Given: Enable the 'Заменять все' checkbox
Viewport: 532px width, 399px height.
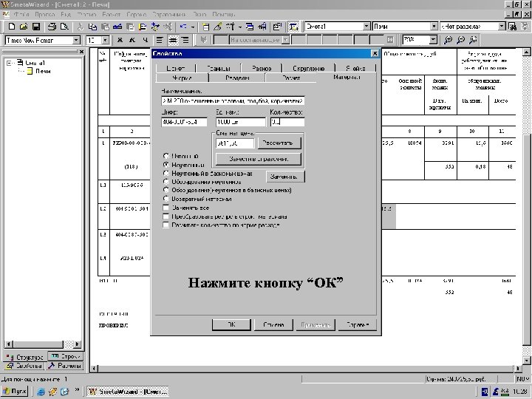Looking at the screenshot, I should click(167, 208).
